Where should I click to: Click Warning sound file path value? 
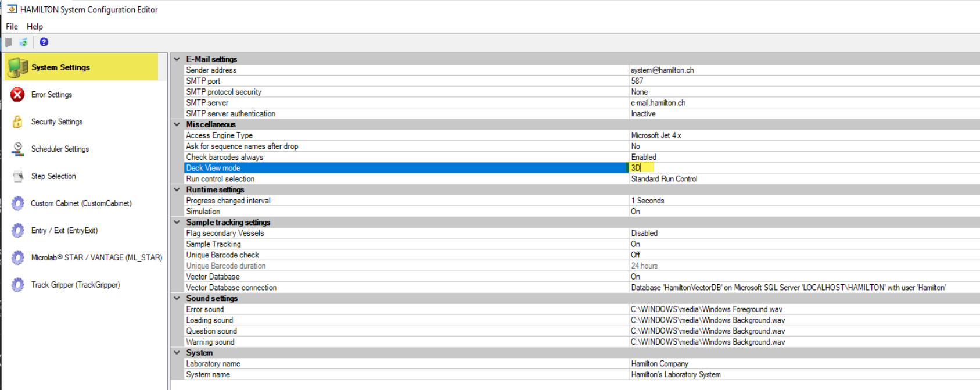804,342
